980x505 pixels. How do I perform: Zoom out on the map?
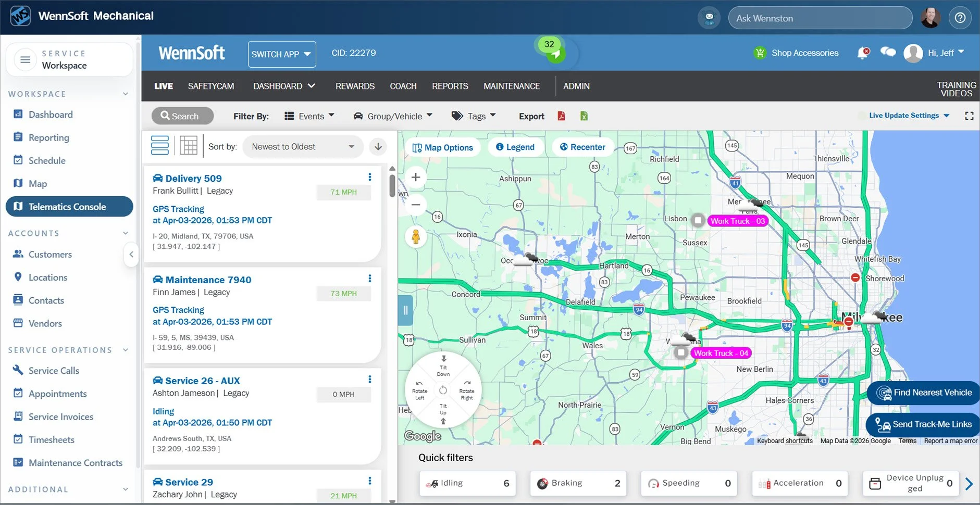pyautogui.click(x=416, y=205)
